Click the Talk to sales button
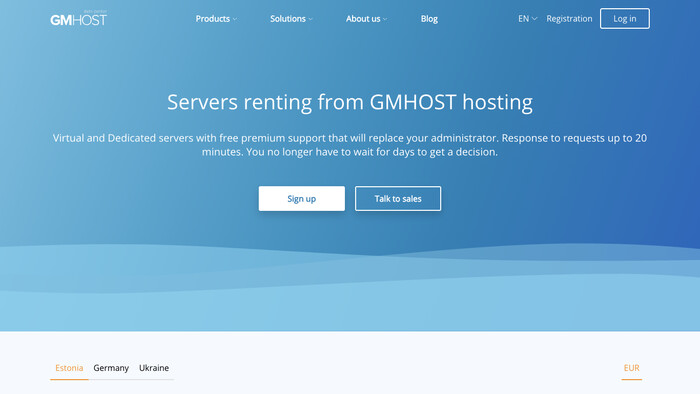 [x=398, y=199]
